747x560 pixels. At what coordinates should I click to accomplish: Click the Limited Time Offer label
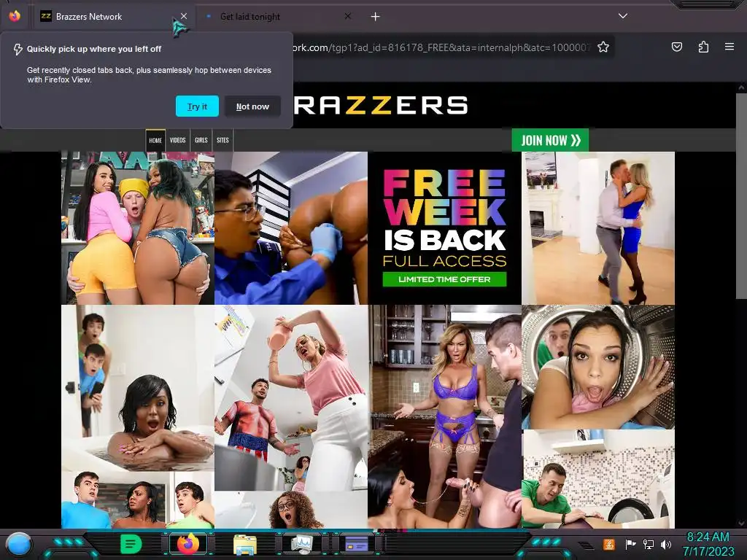pos(444,279)
